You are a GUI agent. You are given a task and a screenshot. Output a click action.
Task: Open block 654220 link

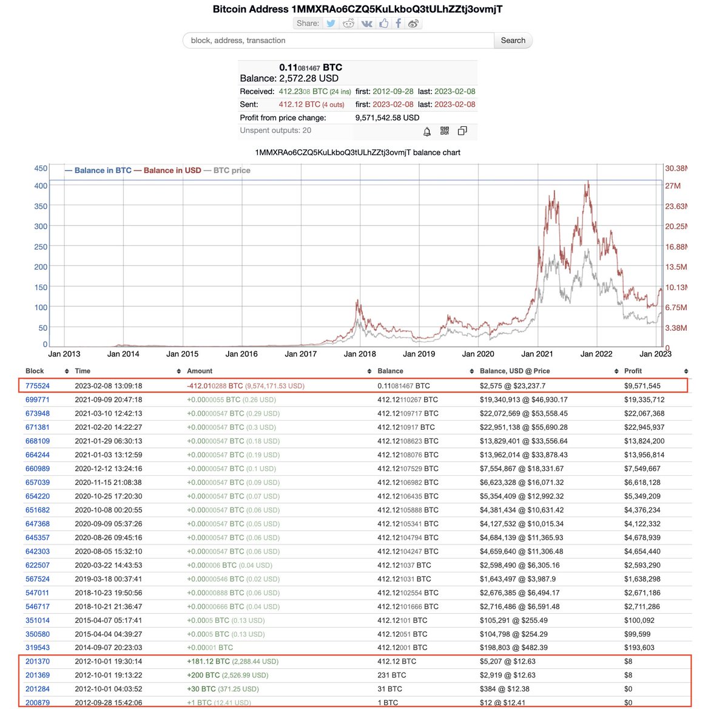tap(38, 497)
